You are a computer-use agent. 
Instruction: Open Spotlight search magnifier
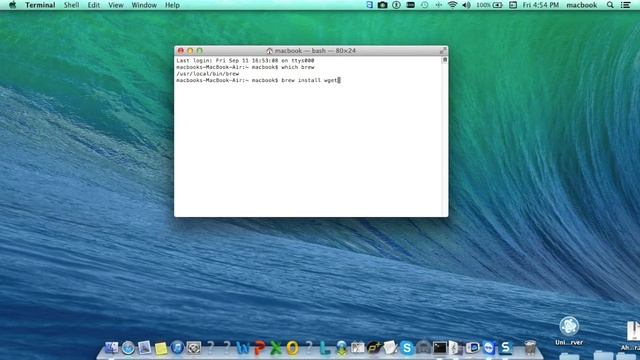pos(610,5)
